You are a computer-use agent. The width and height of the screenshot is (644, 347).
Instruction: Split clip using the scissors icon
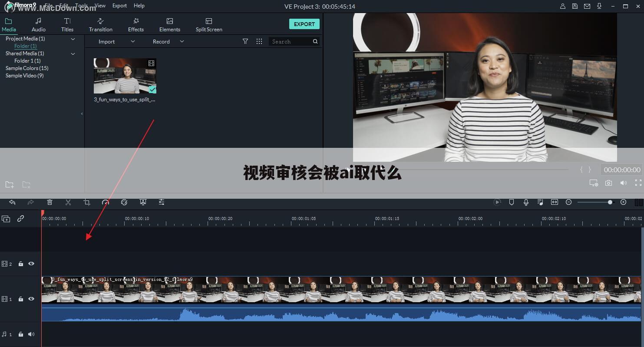point(68,202)
